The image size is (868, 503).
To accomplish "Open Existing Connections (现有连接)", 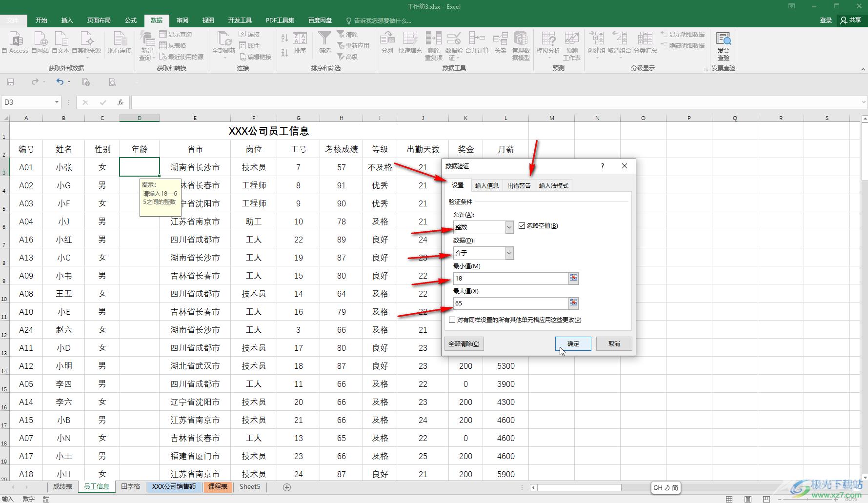I will click(120, 42).
